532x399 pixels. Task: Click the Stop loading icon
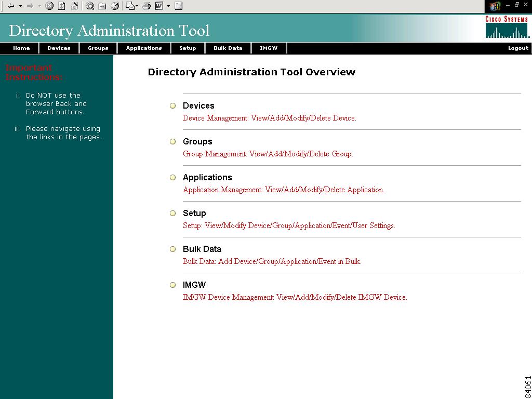[x=49, y=6]
